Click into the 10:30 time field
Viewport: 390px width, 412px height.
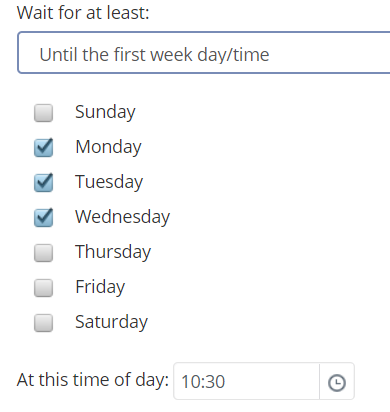246,381
